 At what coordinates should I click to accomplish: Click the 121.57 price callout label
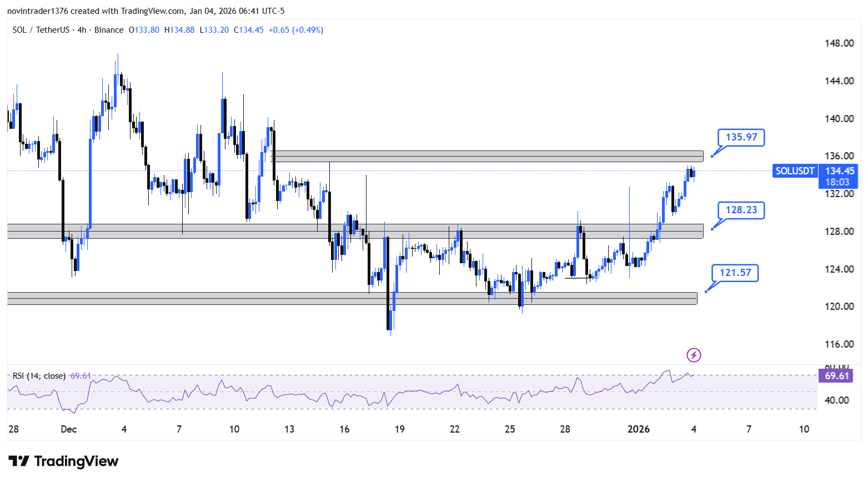coord(735,273)
